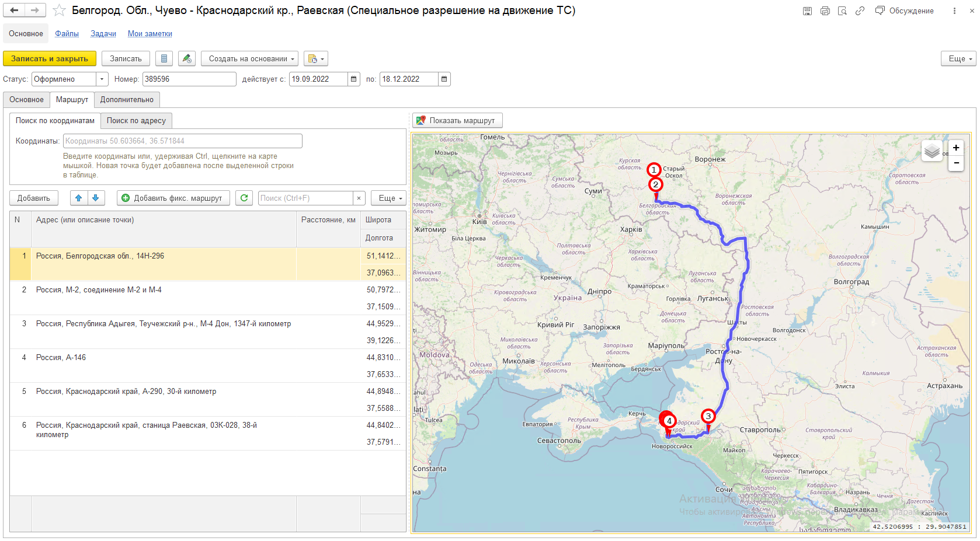This screenshot has height=541, width=980.
Task: Star this document as a favorite
Action: 59,11
